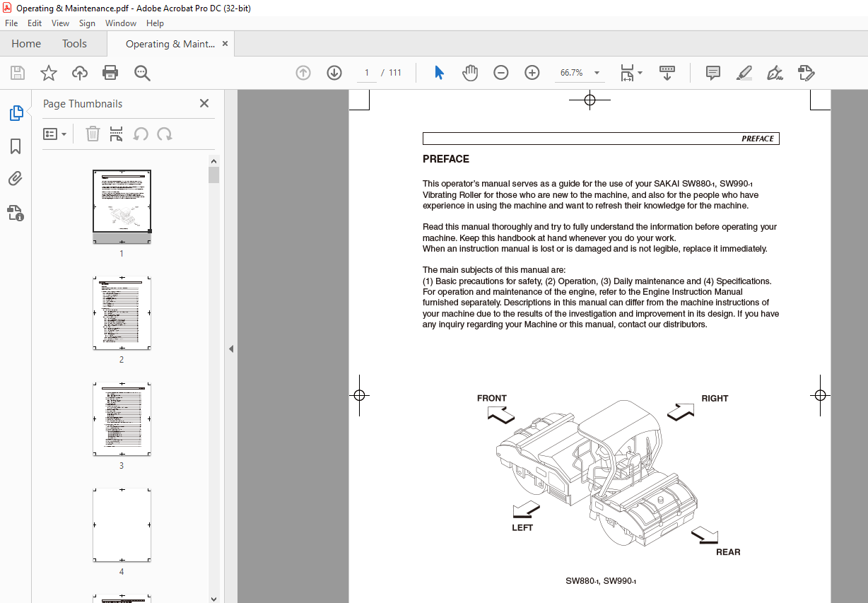Click the total pages 111 text
Screen dimensions: 868x603
(395, 73)
